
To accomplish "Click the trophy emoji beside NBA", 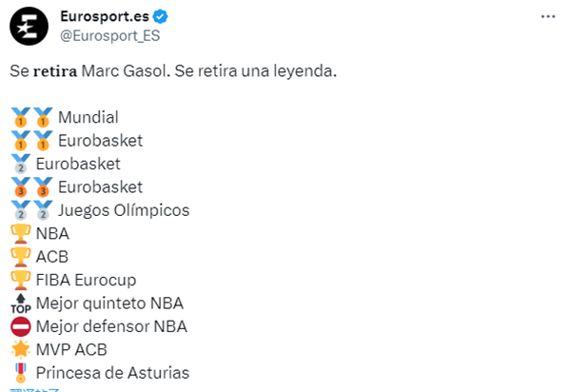I will tap(21, 233).
